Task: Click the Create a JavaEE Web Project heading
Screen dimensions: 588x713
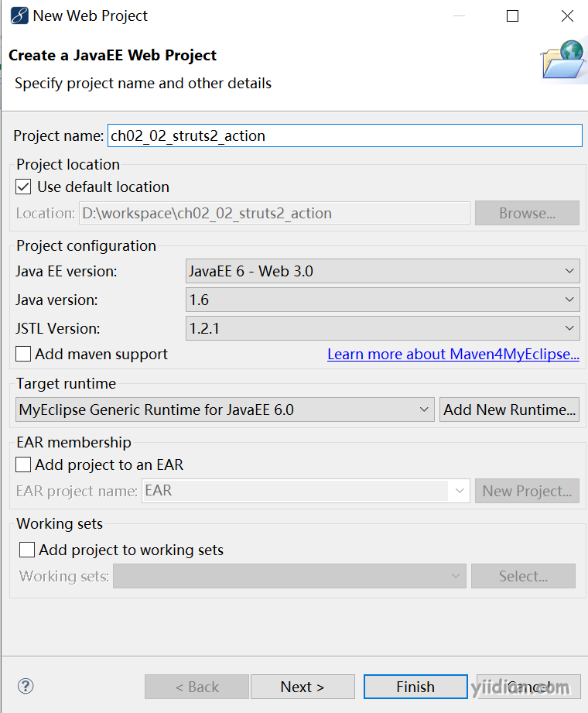Action: click(x=112, y=55)
